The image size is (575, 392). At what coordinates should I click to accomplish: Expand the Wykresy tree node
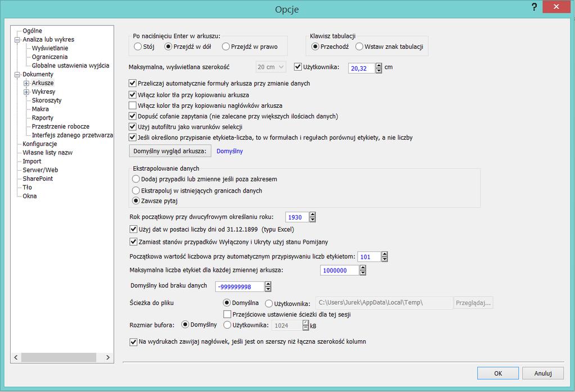[x=26, y=92]
